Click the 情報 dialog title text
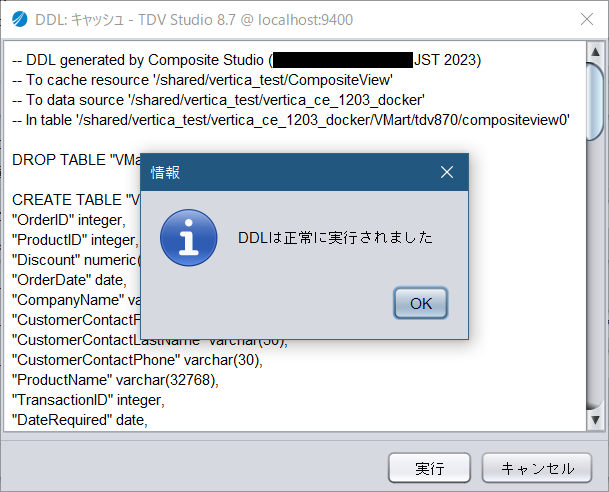This screenshot has width=609, height=492. coord(165,172)
